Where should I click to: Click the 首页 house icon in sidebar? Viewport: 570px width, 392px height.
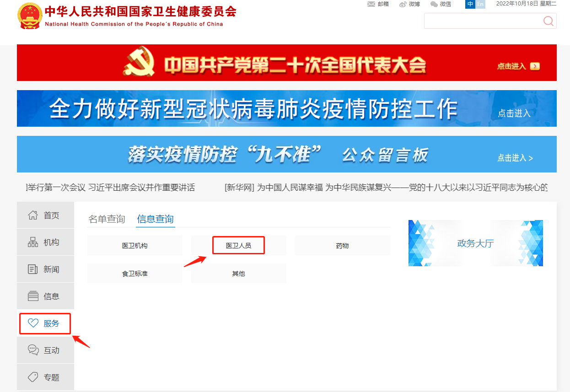(x=33, y=215)
